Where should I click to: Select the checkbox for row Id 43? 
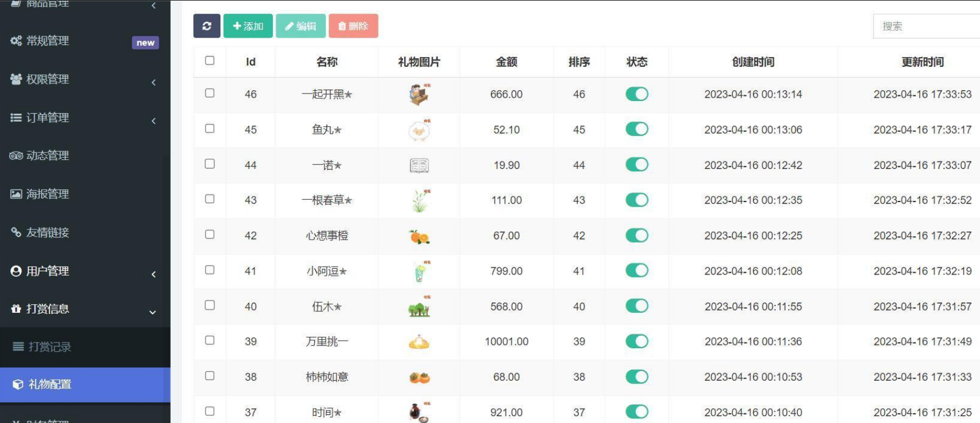pos(209,199)
